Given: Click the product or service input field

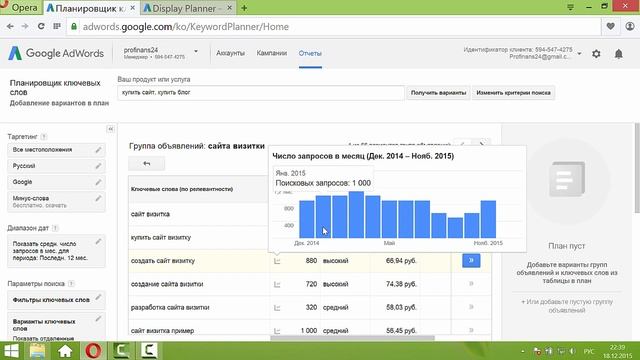Looking at the screenshot, I should [261, 93].
